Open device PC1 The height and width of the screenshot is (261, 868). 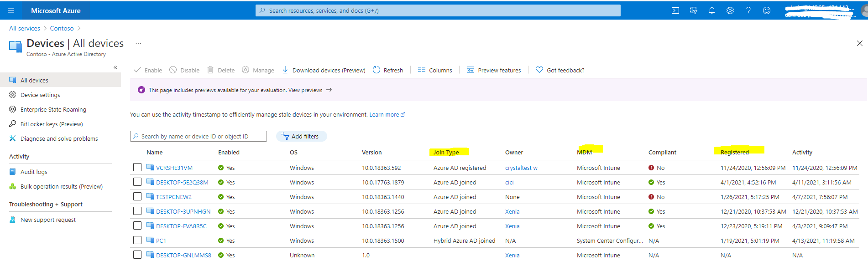[x=161, y=241]
